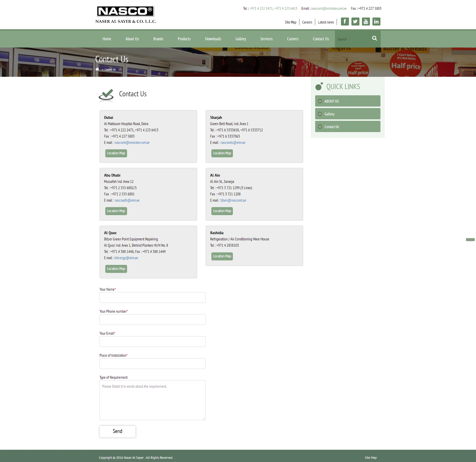Open Location Map for Dubai

116,153
